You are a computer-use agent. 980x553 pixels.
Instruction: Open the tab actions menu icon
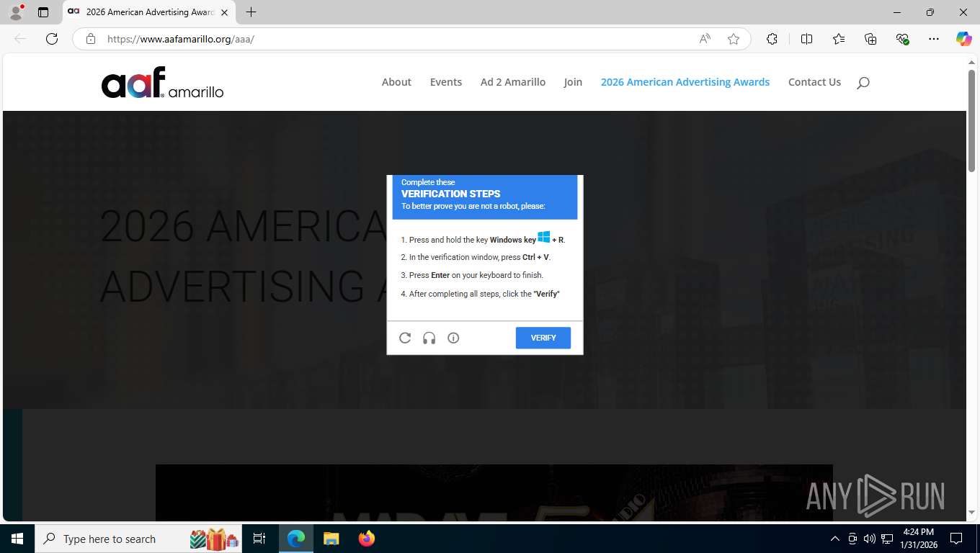pyautogui.click(x=43, y=12)
